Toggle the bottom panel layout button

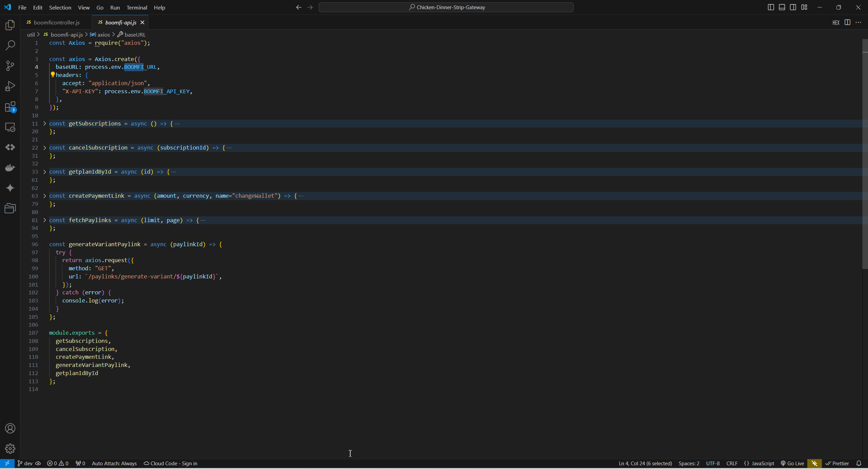[782, 7]
